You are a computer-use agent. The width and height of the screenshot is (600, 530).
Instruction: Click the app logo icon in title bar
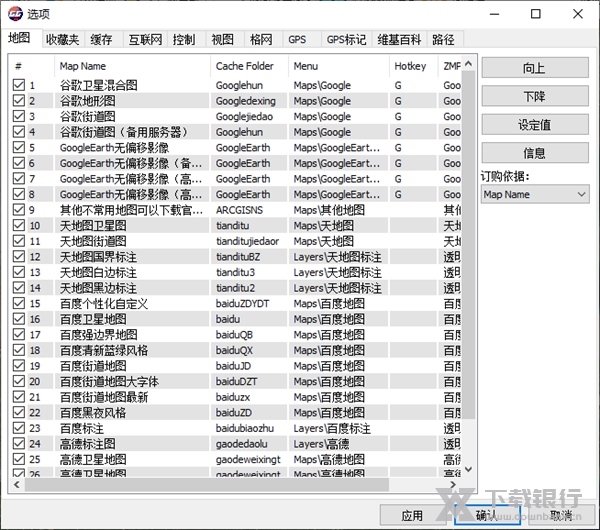[15, 14]
